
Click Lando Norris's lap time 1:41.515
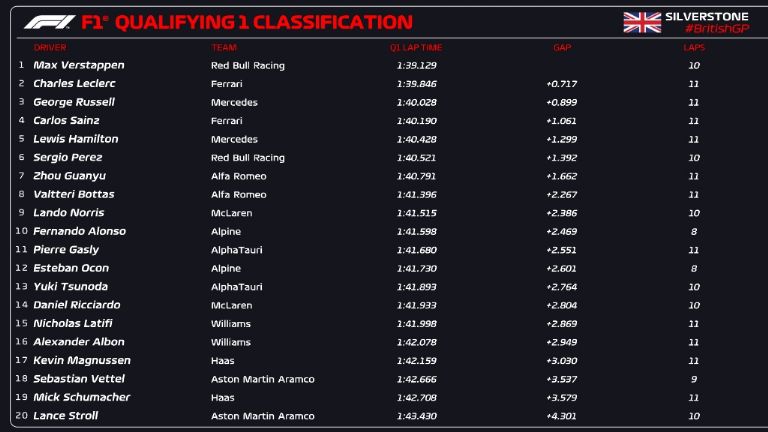click(416, 213)
